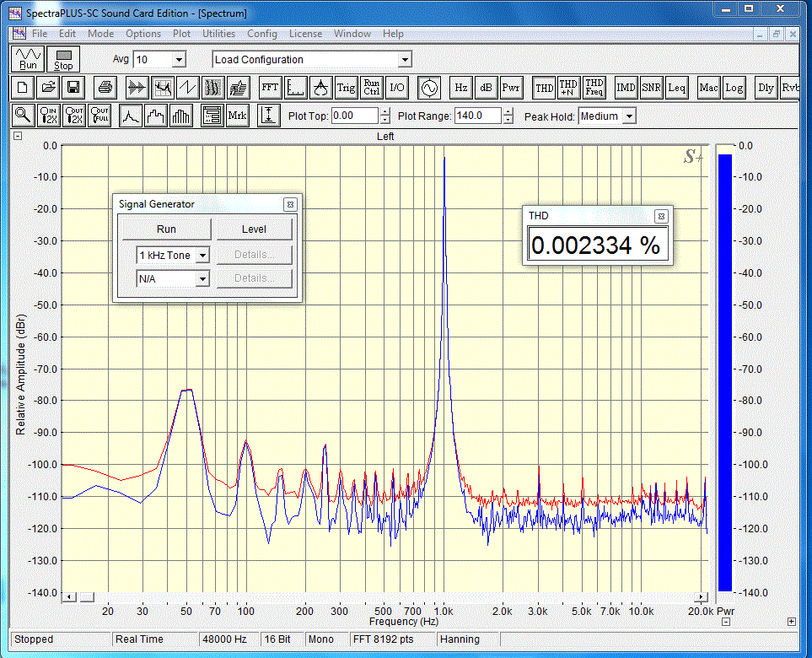Open the Peak Hold dropdown
The width and height of the screenshot is (812, 658).
[x=629, y=116]
